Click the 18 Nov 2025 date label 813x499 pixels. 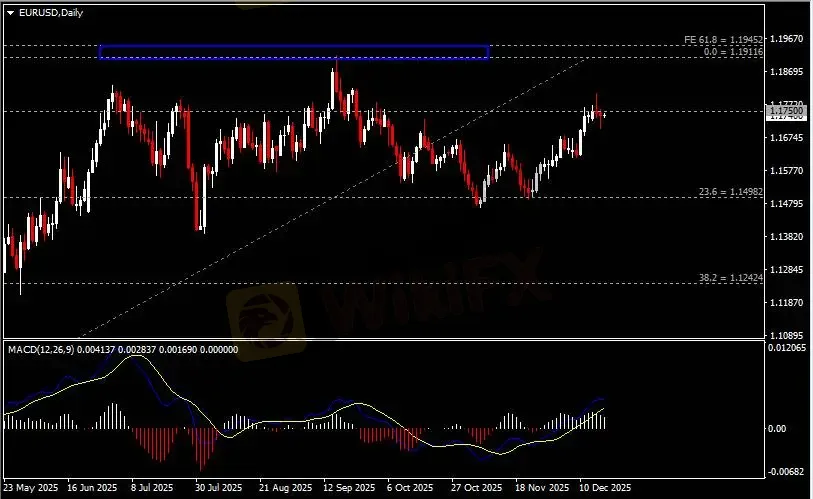542,488
